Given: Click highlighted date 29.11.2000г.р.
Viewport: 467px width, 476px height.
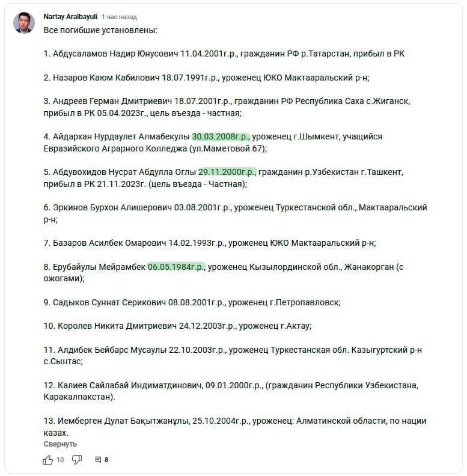Looking at the screenshot, I should [x=227, y=172].
